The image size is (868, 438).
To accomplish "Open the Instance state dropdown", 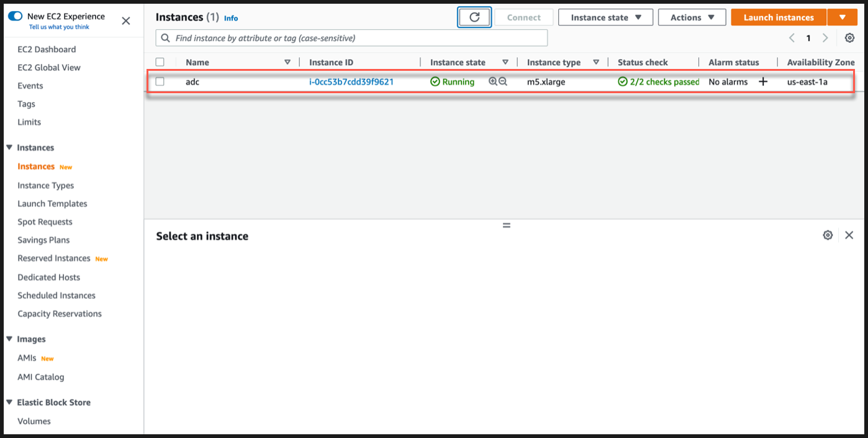I will [x=605, y=17].
